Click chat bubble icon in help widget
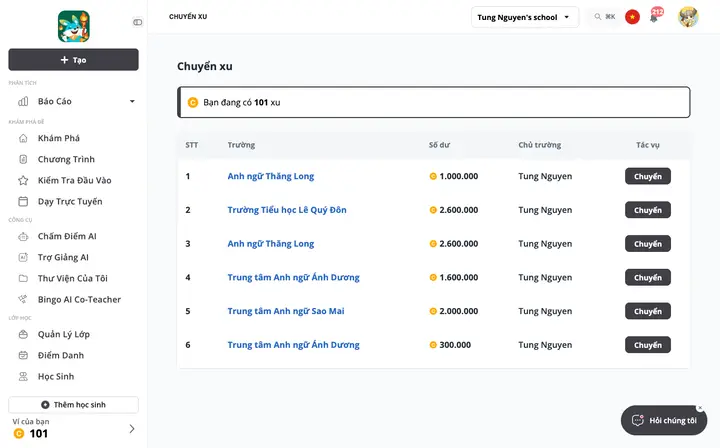This screenshot has height=448, width=720. [x=638, y=420]
